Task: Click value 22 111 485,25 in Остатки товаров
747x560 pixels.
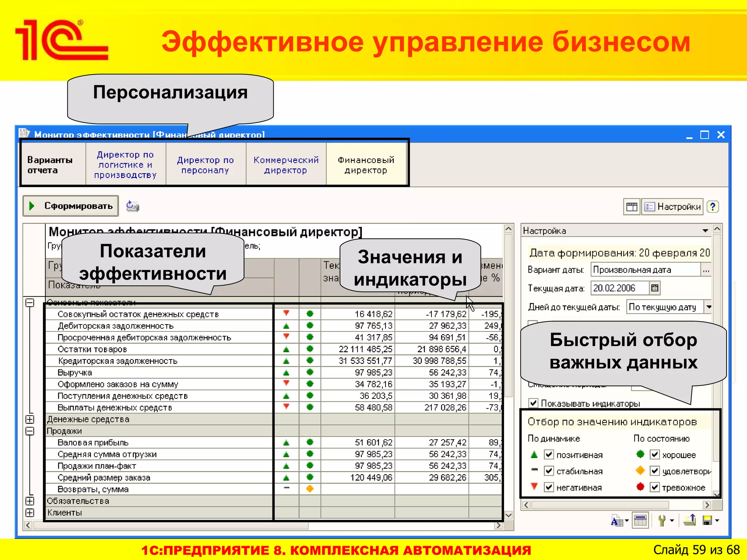Action: coord(365,349)
